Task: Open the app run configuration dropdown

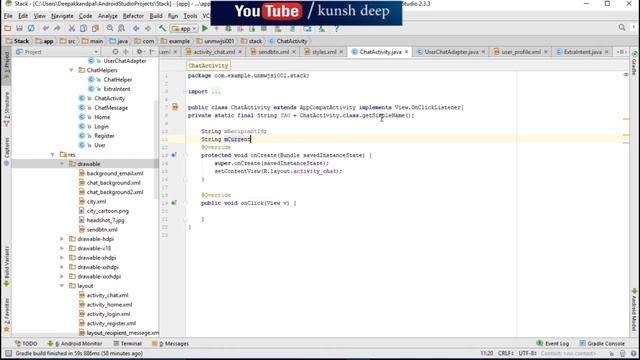Action: coord(184,29)
